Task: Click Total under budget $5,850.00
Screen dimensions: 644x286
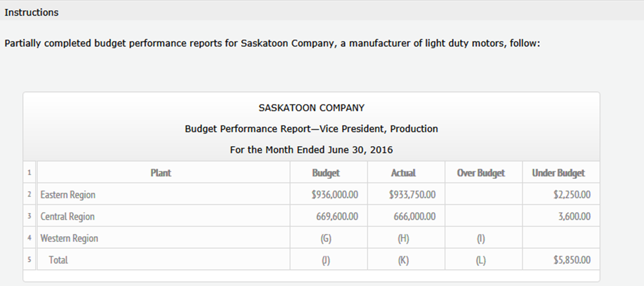Action: click(572, 260)
